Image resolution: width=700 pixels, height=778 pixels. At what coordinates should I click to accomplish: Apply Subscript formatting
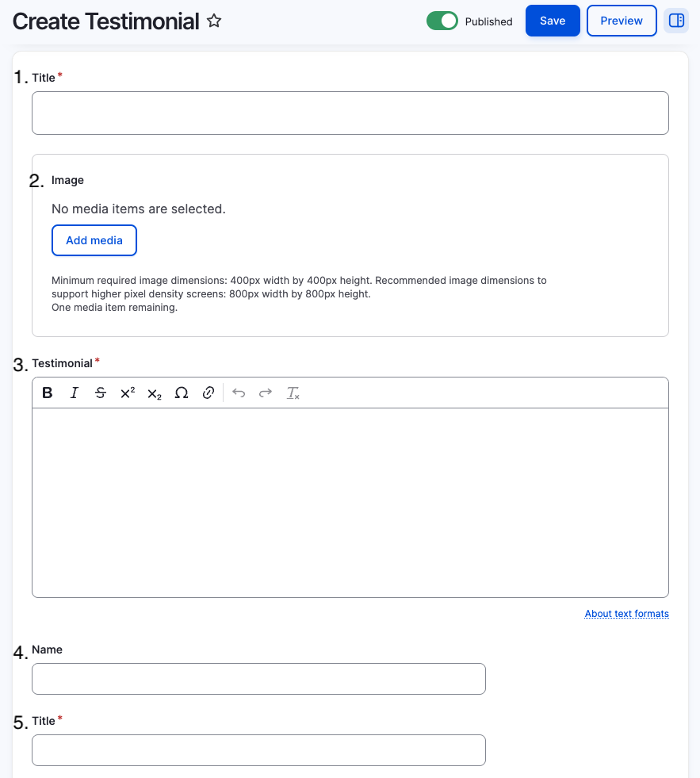click(155, 393)
